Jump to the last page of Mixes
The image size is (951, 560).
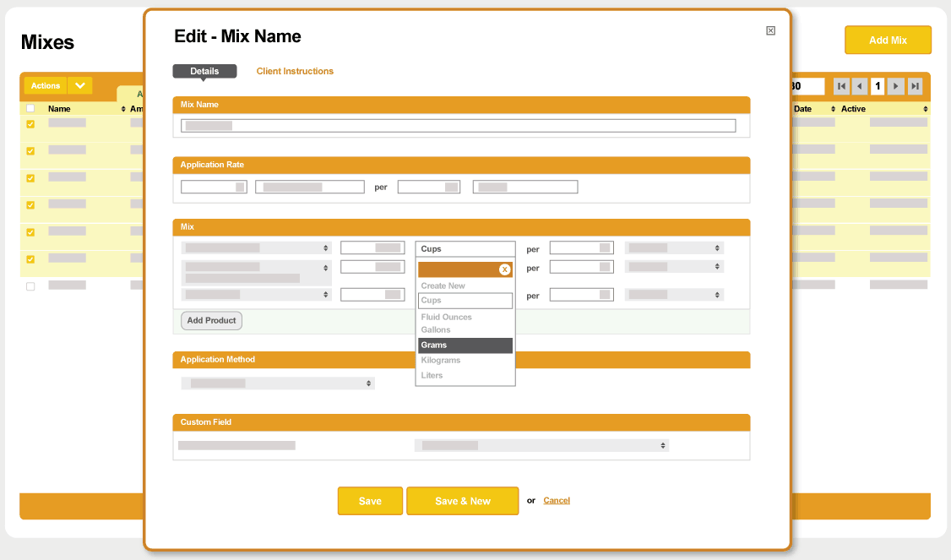click(x=915, y=86)
